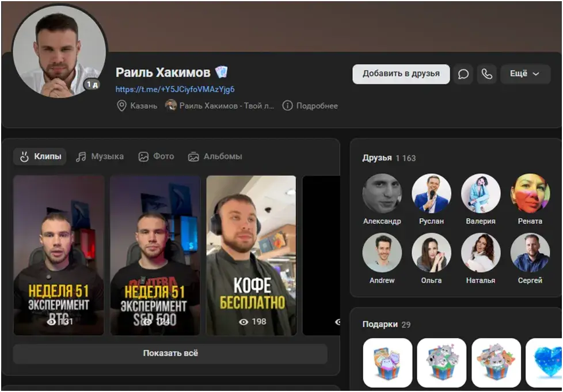Play the Неделя 51 Эксперимент S&P 500 clip
563x392 pixels.
tap(155, 255)
